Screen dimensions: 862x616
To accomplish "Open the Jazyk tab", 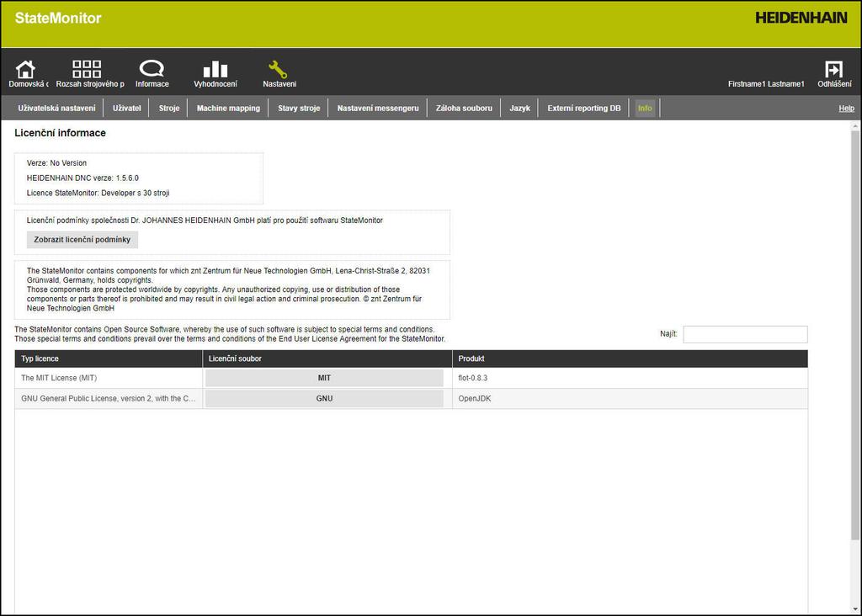I will click(x=519, y=109).
